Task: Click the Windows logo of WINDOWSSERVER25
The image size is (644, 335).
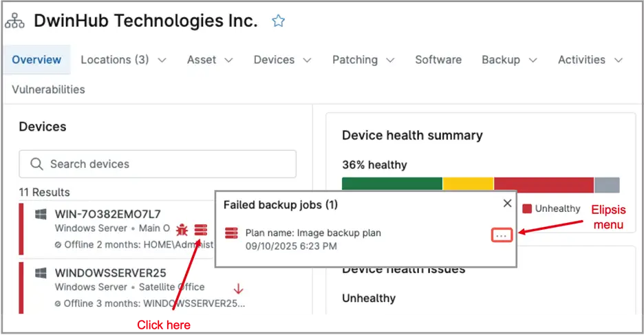Action: [x=41, y=273]
